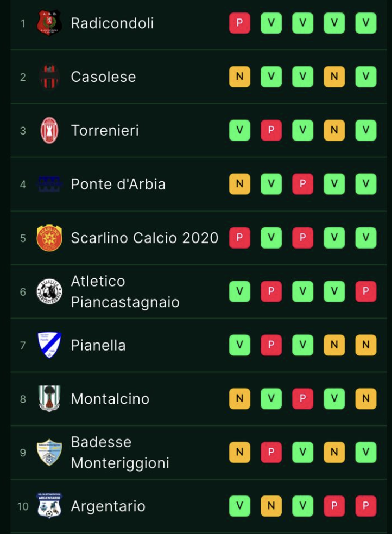Click the Montalcino team crest

point(49,399)
